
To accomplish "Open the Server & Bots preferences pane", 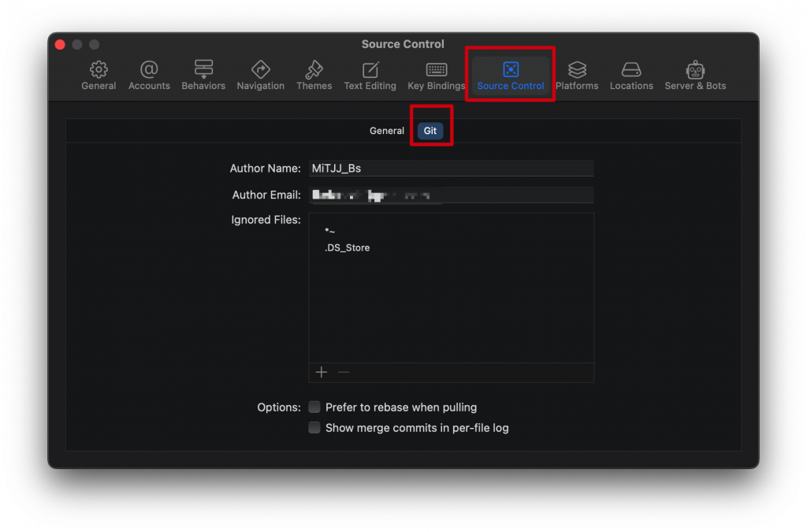I will click(x=695, y=75).
